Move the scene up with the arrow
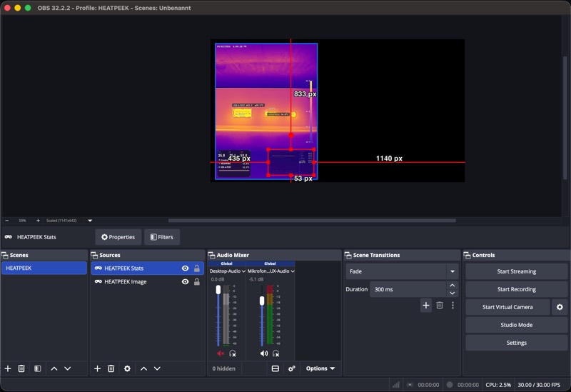This screenshot has width=571, height=392. tap(54, 368)
